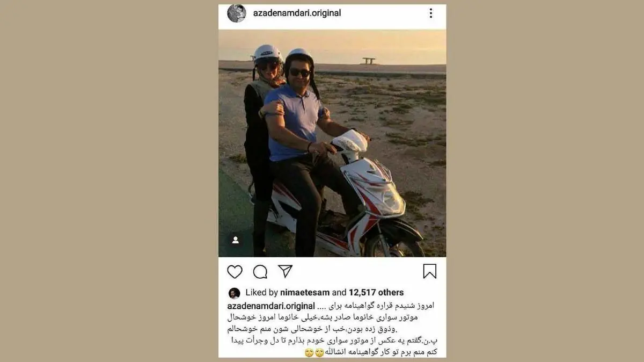The width and height of the screenshot is (644, 362).
Task: Open nimaetesam's profile from likes line
Action: [x=305, y=293]
